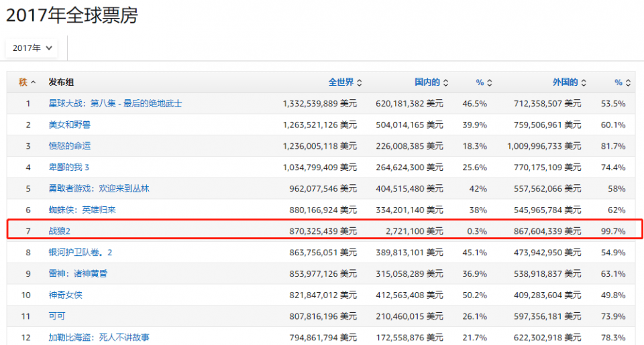Open 卑鄙的我 3 movie link

[69, 167]
